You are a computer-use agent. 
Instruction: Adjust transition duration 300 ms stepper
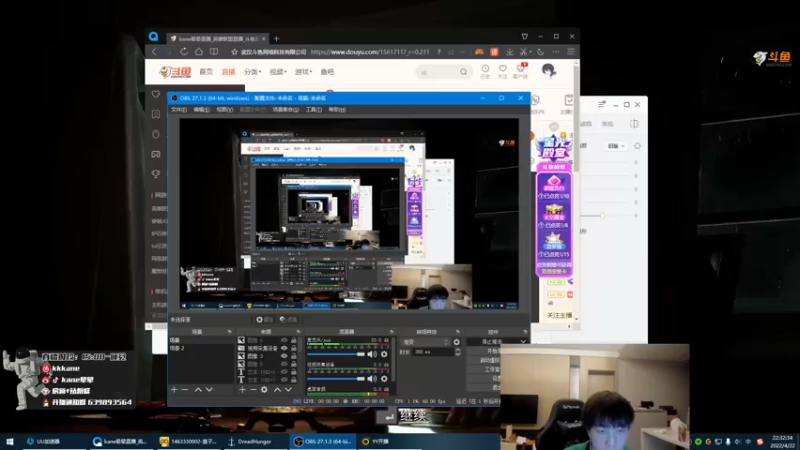(x=457, y=352)
